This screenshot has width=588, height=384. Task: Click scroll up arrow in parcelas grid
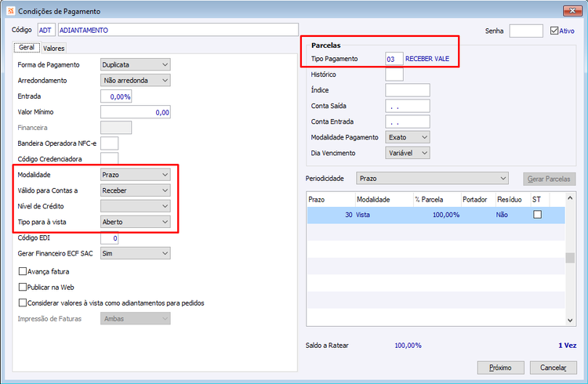click(570, 198)
